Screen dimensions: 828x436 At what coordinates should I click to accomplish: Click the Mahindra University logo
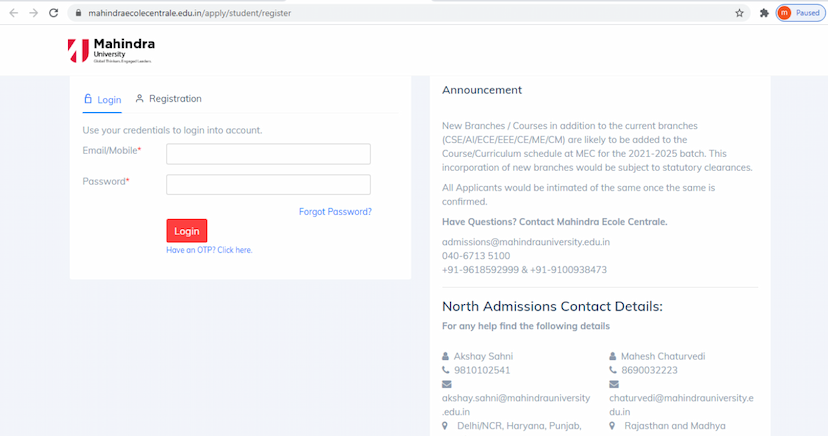[111, 51]
